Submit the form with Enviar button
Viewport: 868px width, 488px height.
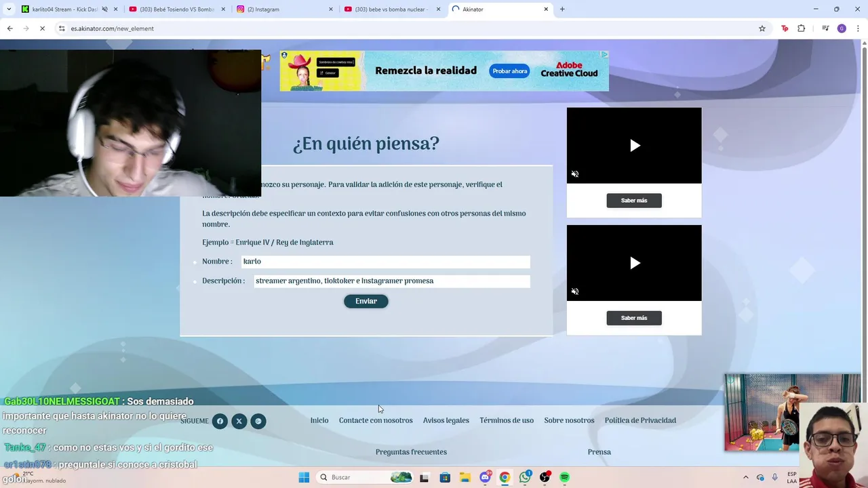point(366,301)
